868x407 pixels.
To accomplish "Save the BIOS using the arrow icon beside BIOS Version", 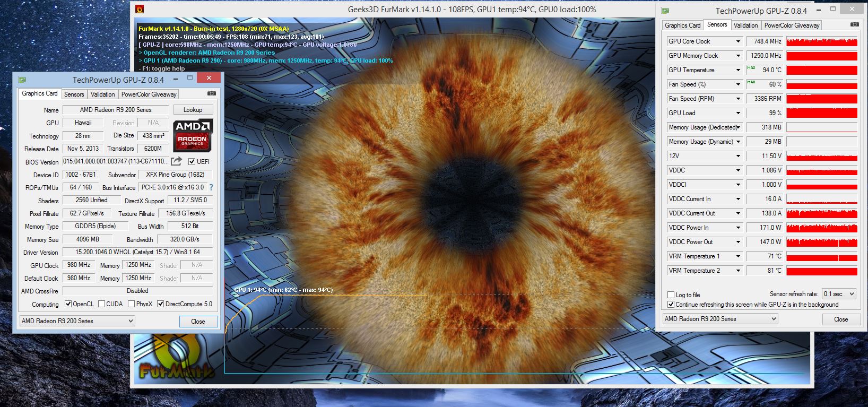I will pyautogui.click(x=177, y=161).
